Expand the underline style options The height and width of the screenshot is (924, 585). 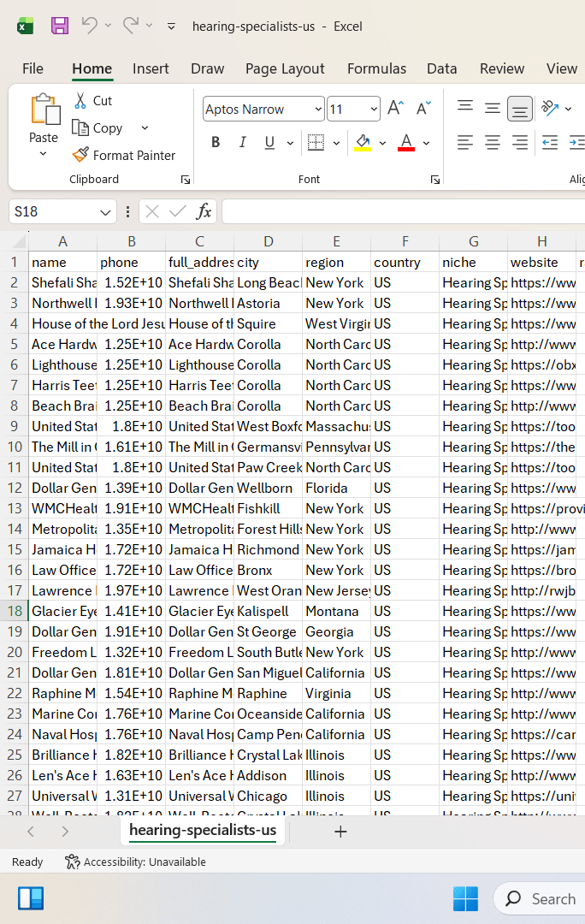[x=290, y=143]
